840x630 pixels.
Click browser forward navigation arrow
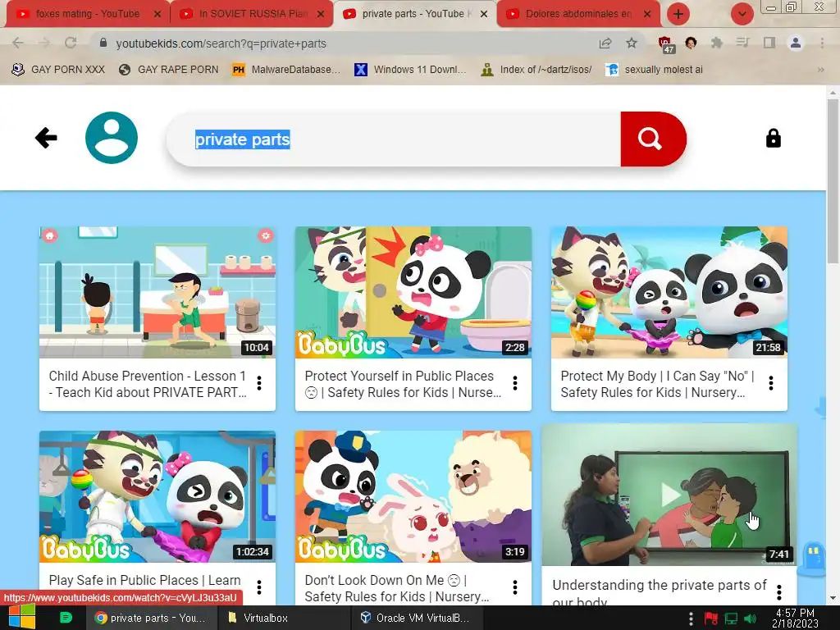coord(44,43)
